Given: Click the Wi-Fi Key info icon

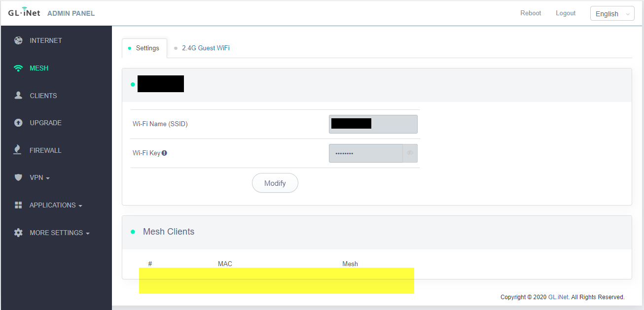Looking at the screenshot, I should coord(164,153).
